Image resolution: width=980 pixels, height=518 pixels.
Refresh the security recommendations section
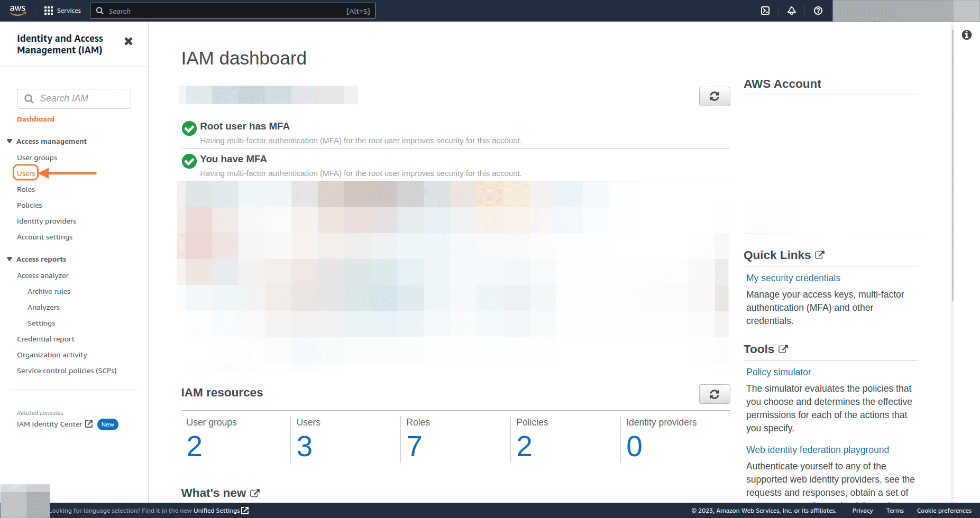[x=715, y=96]
